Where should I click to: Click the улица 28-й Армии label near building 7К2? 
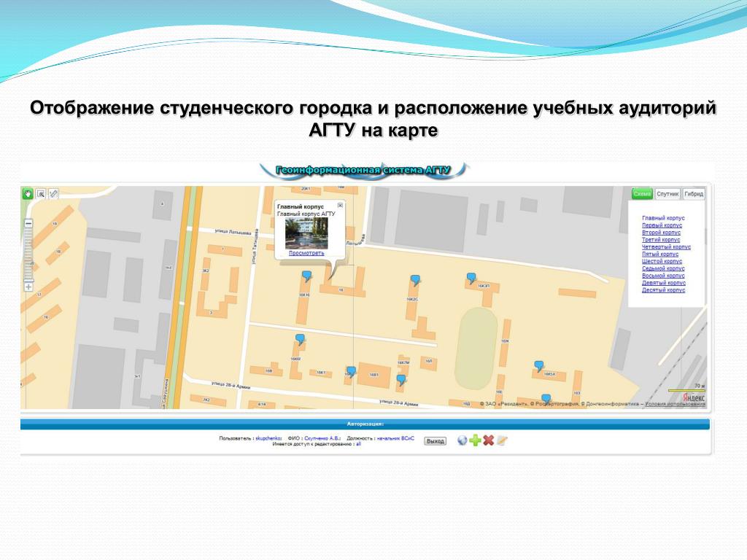click(231, 385)
